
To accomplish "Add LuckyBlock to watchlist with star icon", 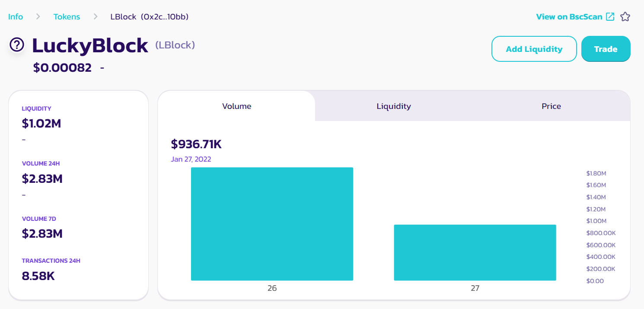I will point(625,17).
